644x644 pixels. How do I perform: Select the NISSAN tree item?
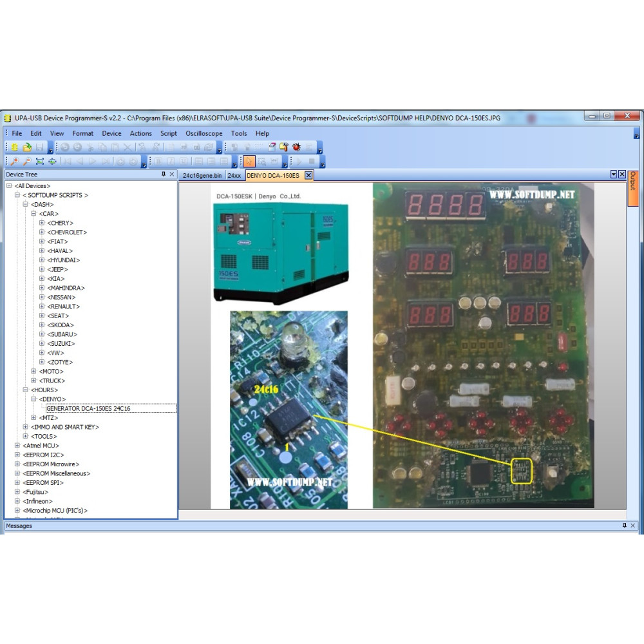(62, 297)
